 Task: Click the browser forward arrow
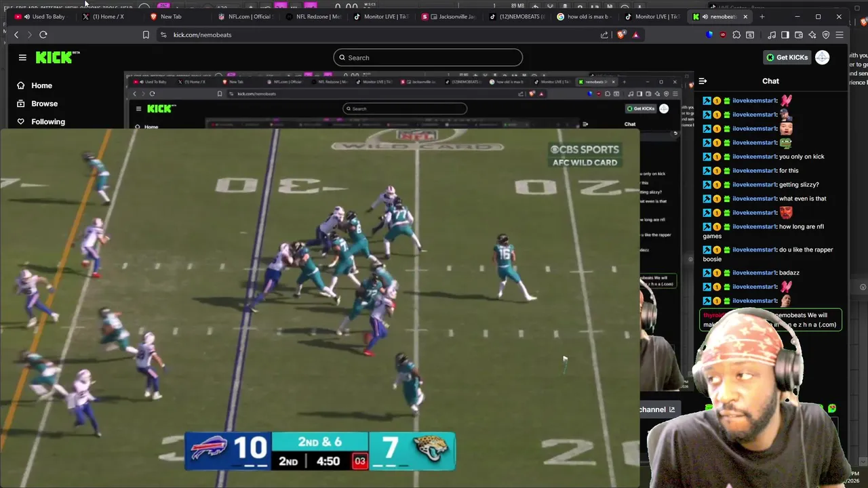(x=29, y=35)
